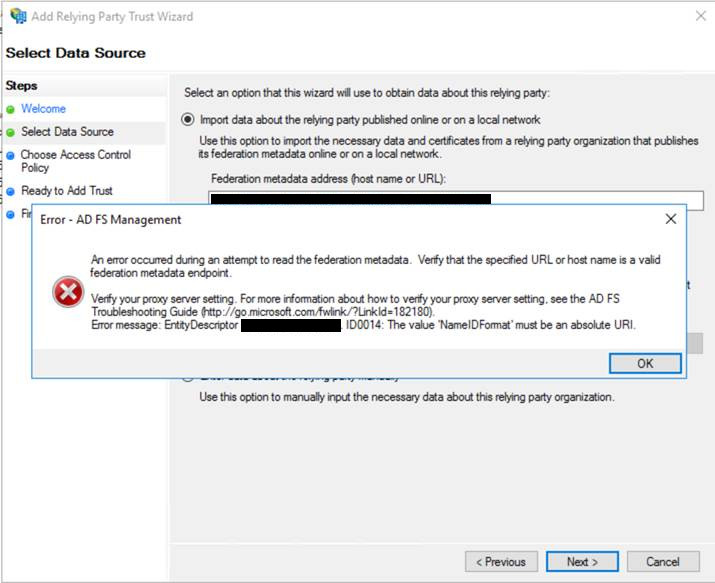Click the red error icon in the dialog
This screenshot has height=583, width=715.
click(x=67, y=292)
